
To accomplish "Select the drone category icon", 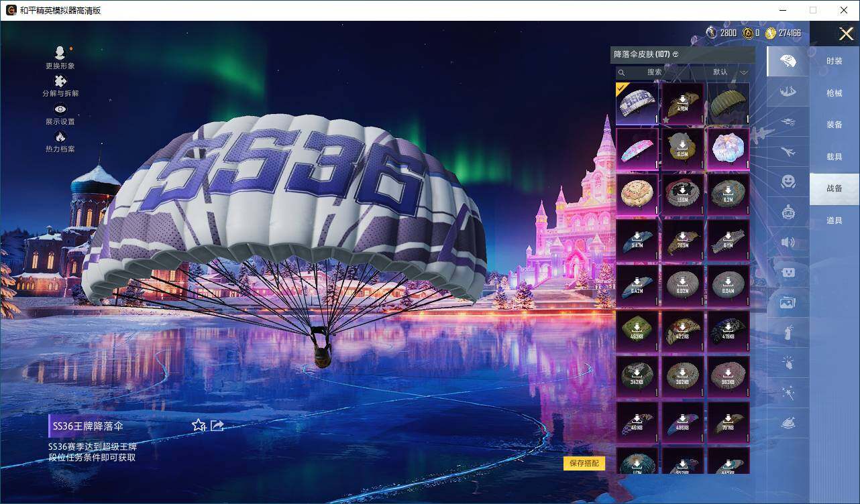I will point(788,121).
